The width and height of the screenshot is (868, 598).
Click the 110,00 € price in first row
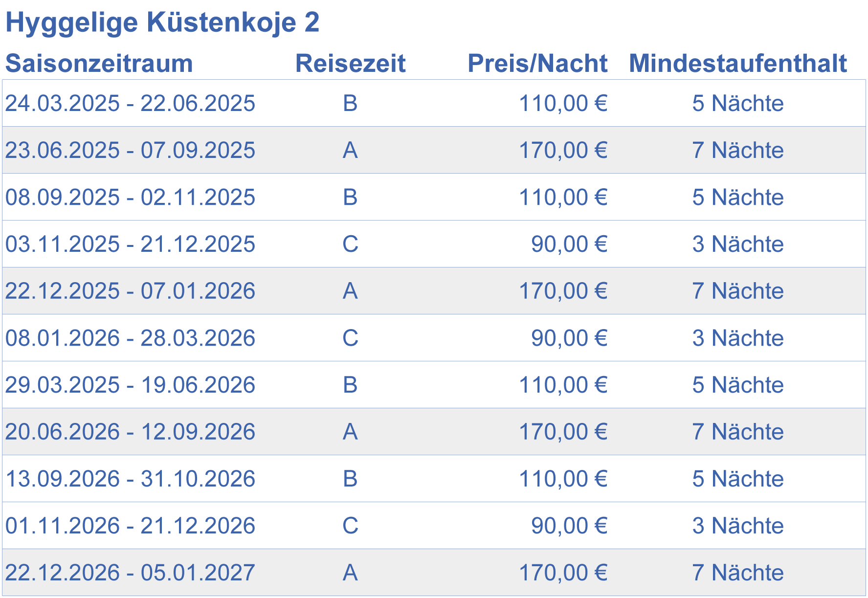coord(563,103)
